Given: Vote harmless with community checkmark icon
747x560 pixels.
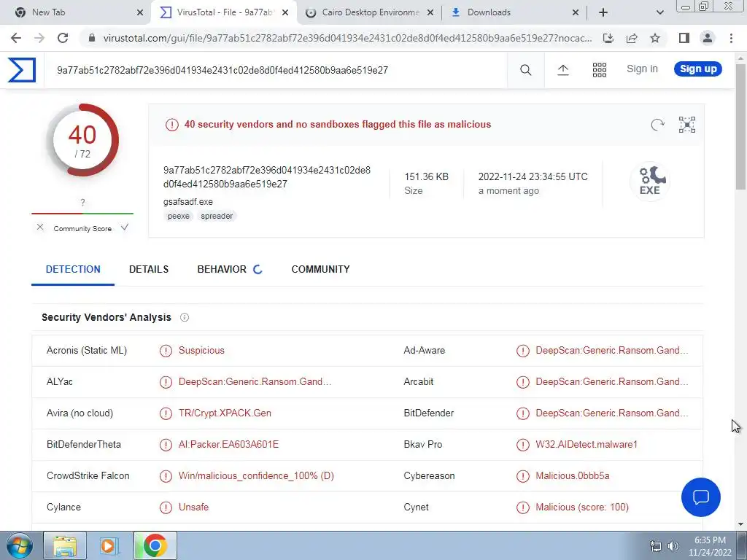Looking at the screenshot, I should tap(124, 227).
